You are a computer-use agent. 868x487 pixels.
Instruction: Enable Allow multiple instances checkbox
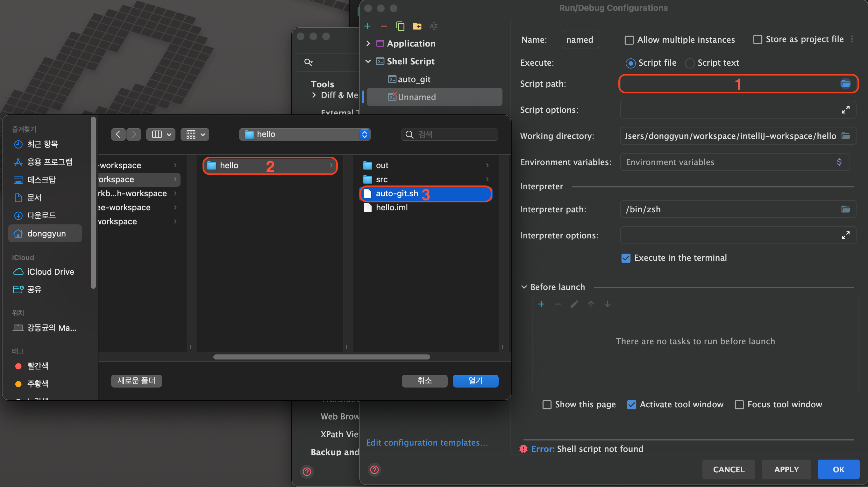(629, 40)
